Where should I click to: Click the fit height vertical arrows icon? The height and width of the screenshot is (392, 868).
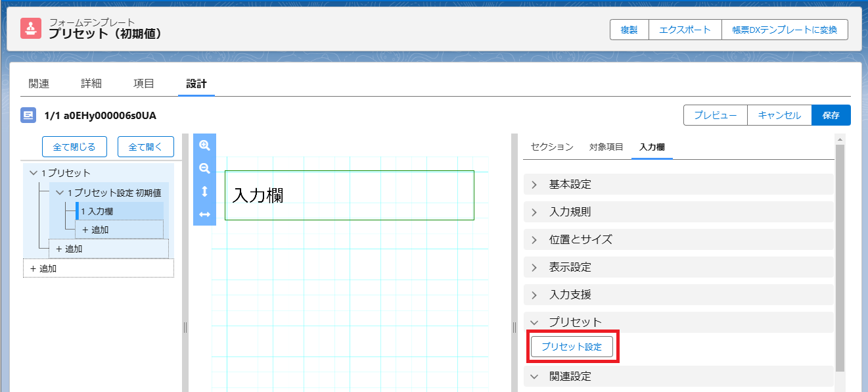[x=204, y=191]
